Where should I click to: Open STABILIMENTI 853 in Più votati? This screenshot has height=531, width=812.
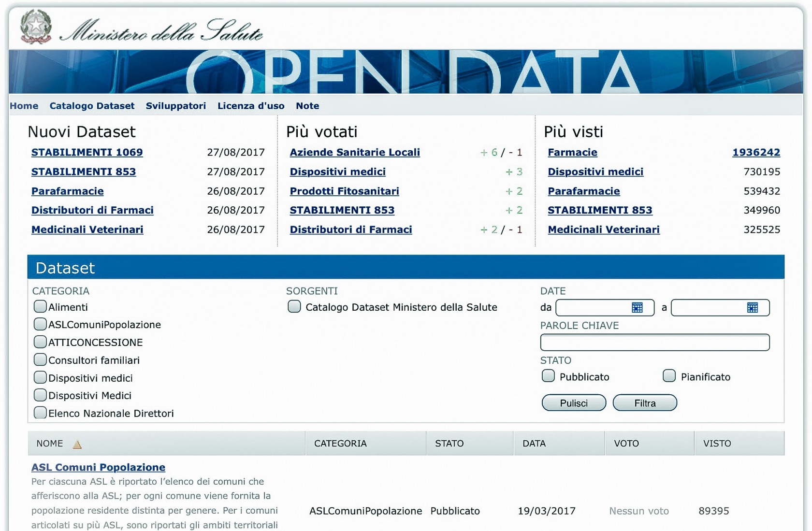[x=342, y=210]
